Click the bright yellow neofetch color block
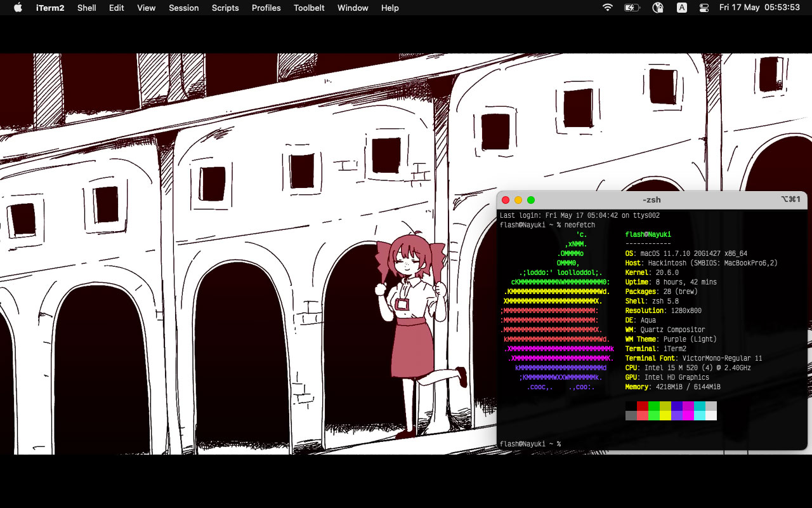This screenshot has height=508, width=812. tap(665, 415)
